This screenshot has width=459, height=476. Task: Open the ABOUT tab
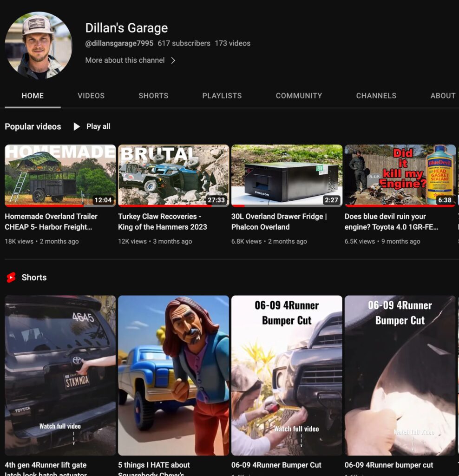[x=443, y=96]
